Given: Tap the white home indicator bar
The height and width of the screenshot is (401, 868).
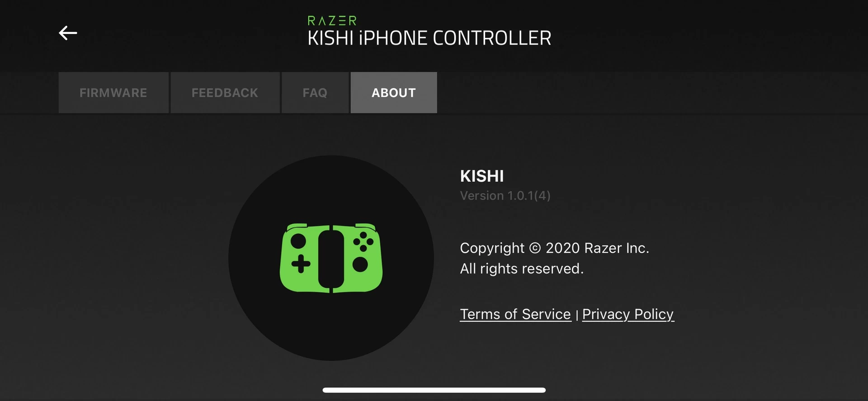Looking at the screenshot, I should tap(434, 390).
